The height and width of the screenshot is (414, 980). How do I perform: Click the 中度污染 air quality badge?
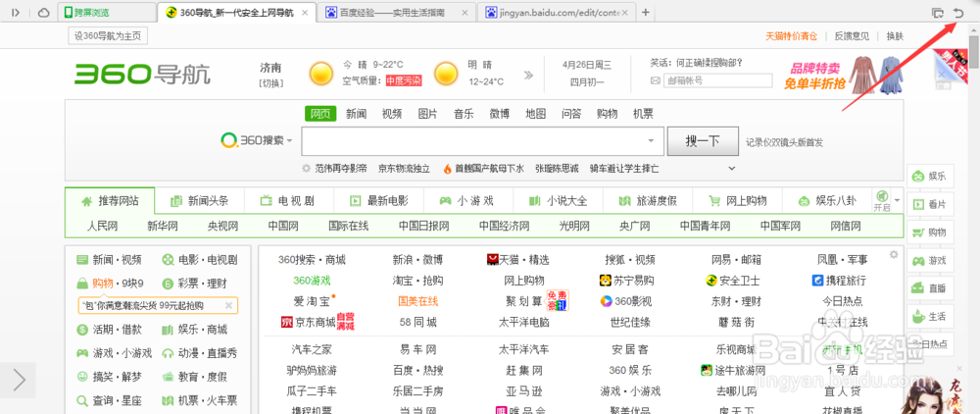pyautogui.click(x=403, y=80)
